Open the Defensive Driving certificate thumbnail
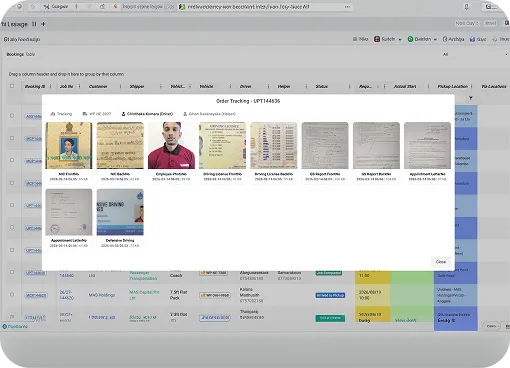Image resolution: width=510 pixels, height=368 pixels. tap(120, 212)
